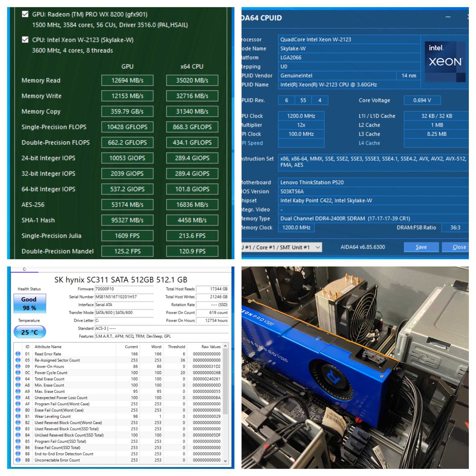Click the status dot of Used Reseved Block Count(Worst Case)
The image size is (476, 476).
[18, 422]
